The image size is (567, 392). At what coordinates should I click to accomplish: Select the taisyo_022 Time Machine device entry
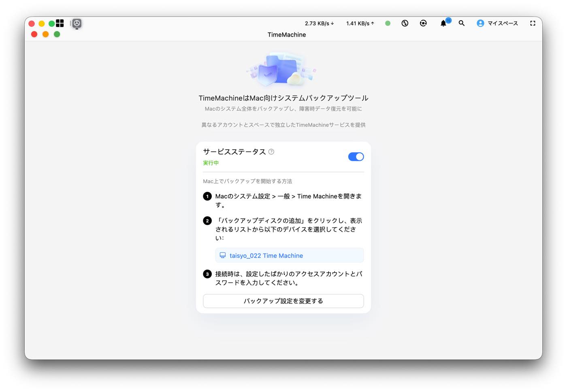click(290, 256)
